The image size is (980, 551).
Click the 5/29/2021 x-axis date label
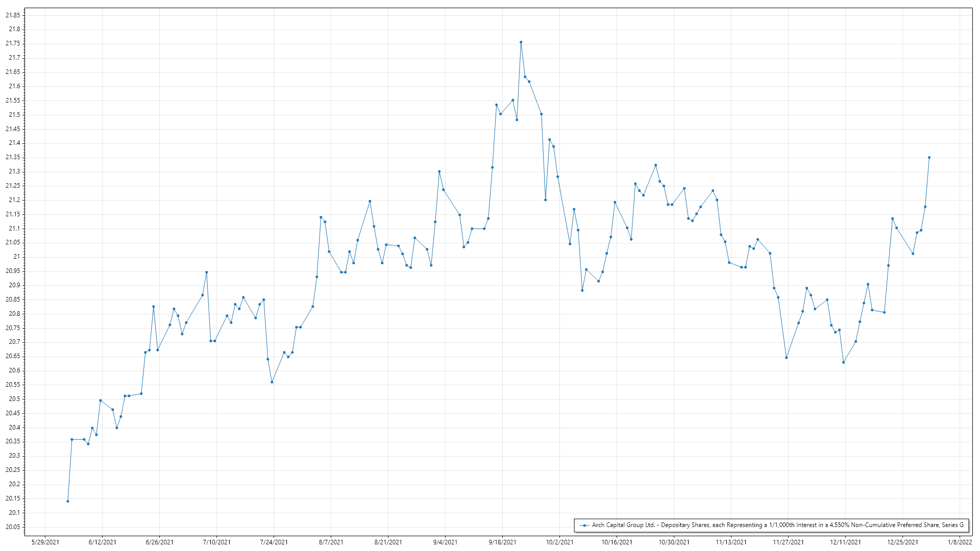pyautogui.click(x=45, y=542)
